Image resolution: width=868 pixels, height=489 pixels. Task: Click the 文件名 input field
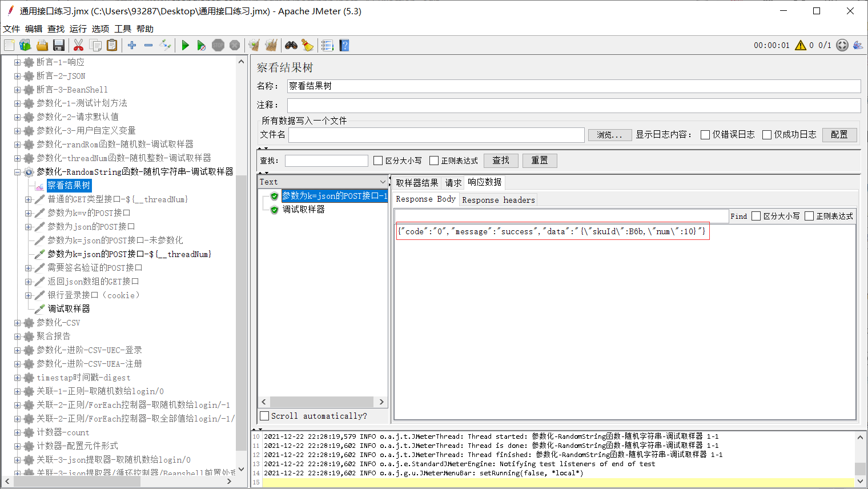pos(436,135)
